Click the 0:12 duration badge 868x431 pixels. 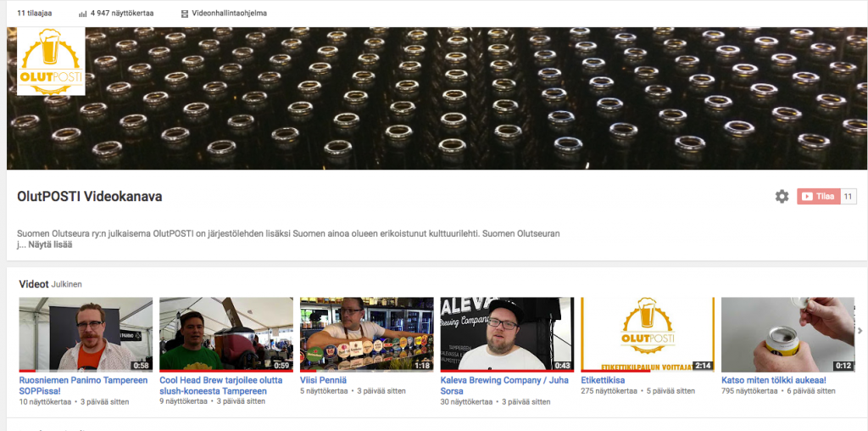[x=843, y=366]
